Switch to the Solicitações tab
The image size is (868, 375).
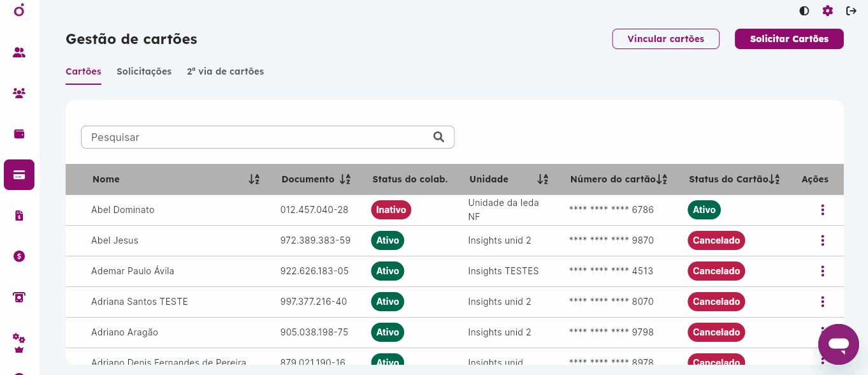(144, 71)
